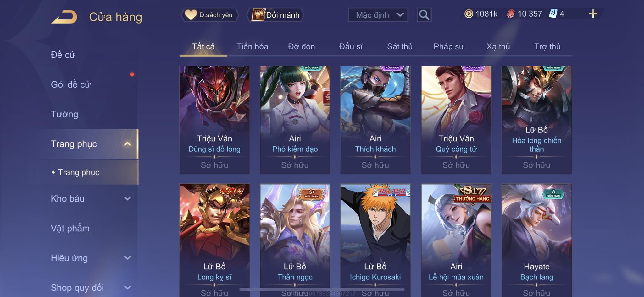Expand the Kho báu sidebar section

pos(127,198)
